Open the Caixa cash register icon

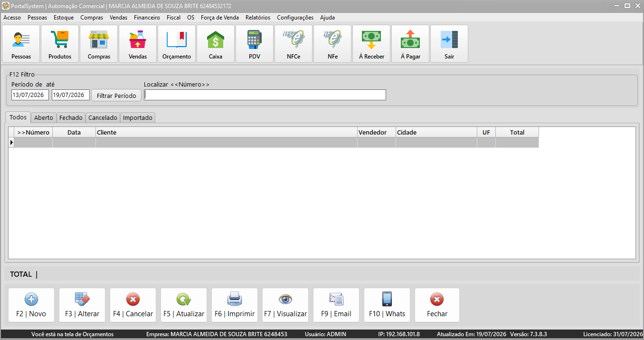(x=216, y=44)
